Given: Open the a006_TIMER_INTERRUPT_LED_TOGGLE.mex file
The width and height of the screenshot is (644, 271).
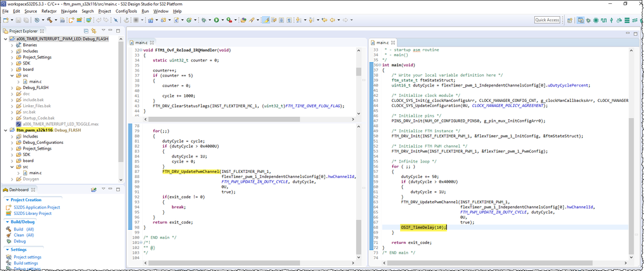Looking at the screenshot, I should point(61,123).
